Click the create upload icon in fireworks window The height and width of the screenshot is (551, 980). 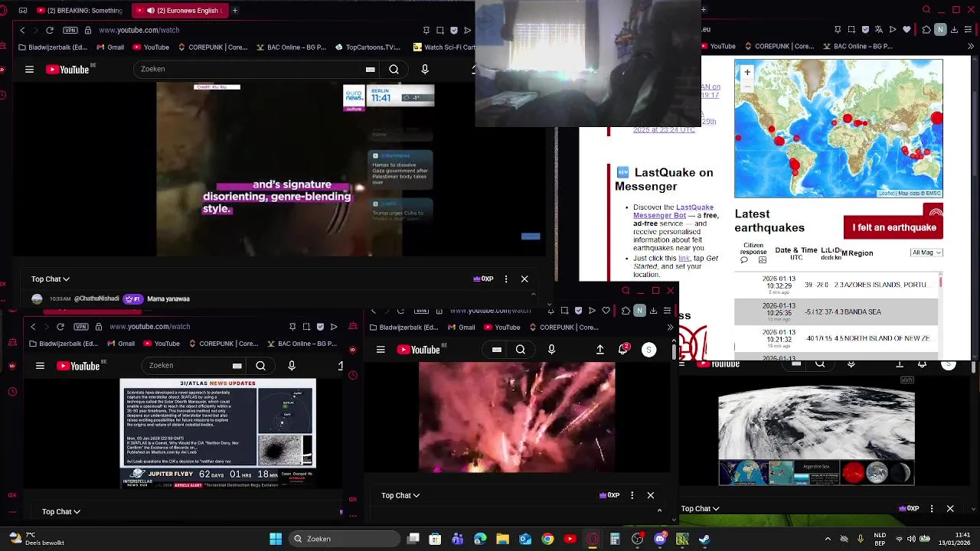coord(600,350)
